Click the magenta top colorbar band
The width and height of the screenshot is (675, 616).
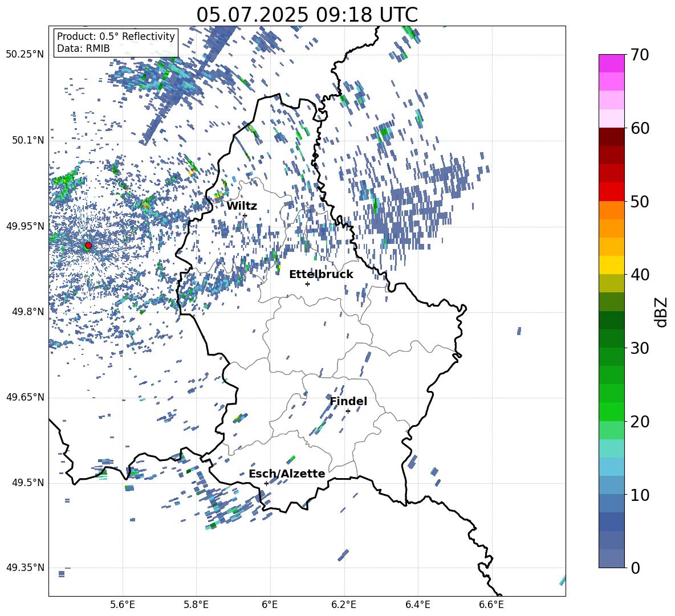coord(611,64)
